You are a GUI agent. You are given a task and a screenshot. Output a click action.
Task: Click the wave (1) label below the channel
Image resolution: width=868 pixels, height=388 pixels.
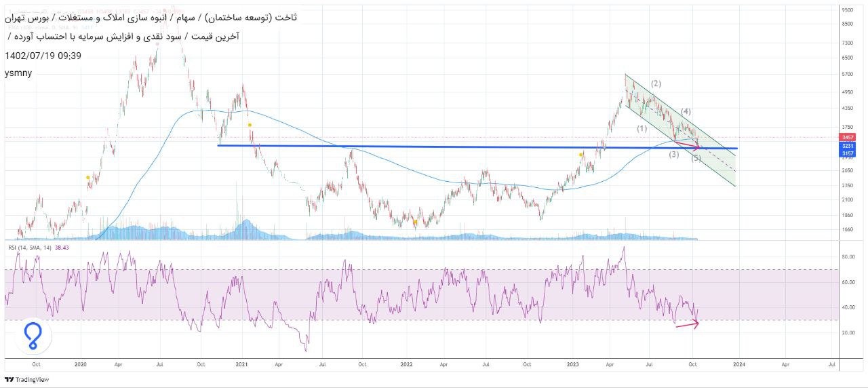click(642, 129)
